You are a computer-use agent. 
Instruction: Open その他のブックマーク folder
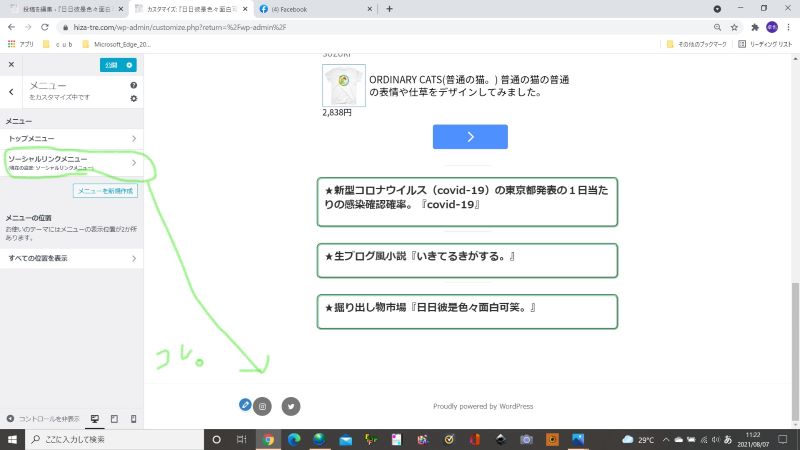click(x=696, y=44)
